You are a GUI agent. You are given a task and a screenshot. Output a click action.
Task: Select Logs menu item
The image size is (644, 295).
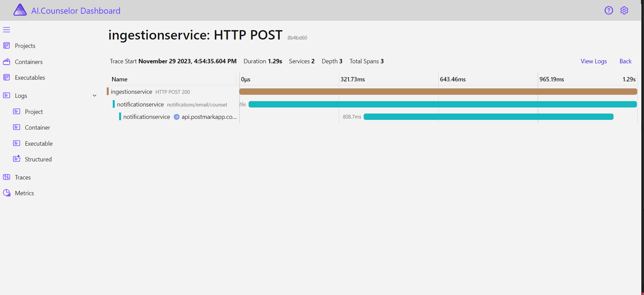[x=21, y=96]
